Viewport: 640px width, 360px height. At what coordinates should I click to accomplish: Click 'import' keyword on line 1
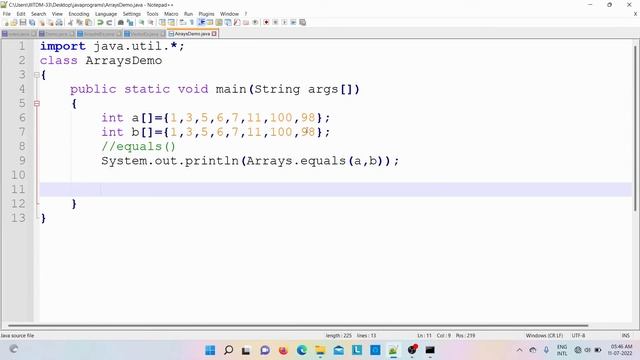63,46
